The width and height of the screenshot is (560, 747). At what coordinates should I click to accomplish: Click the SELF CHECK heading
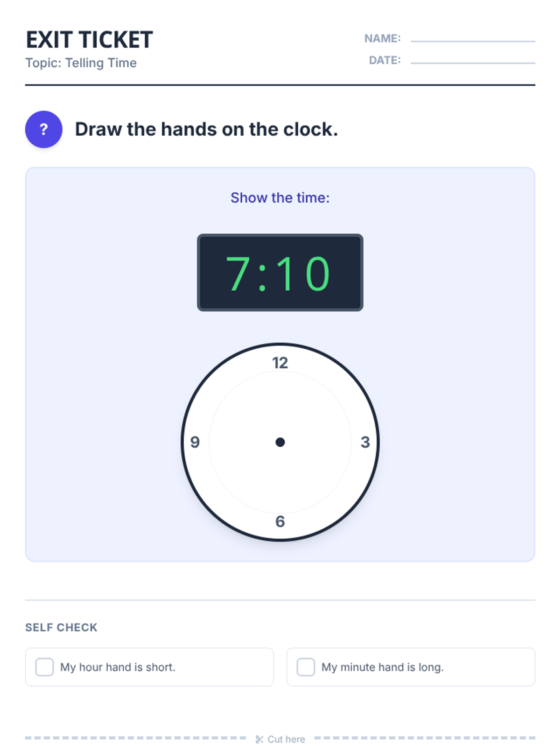61,627
